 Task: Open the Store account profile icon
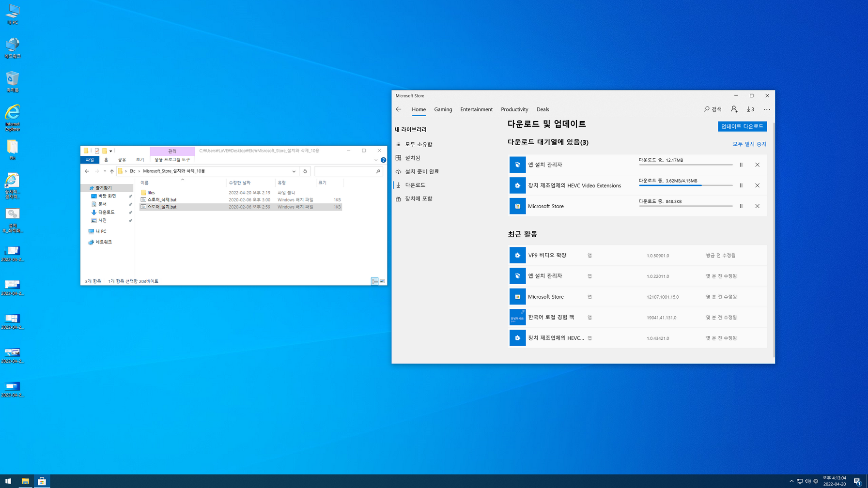pyautogui.click(x=734, y=109)
